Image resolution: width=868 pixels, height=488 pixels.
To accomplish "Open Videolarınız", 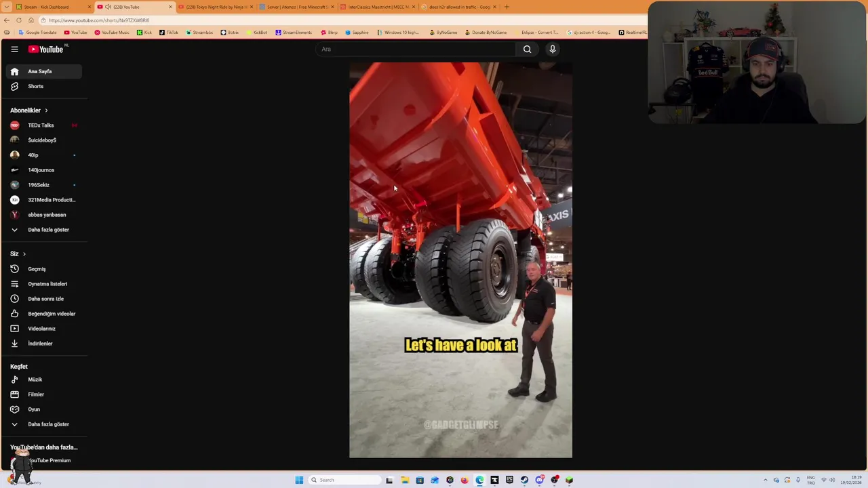I will click(x=43, y=329).
